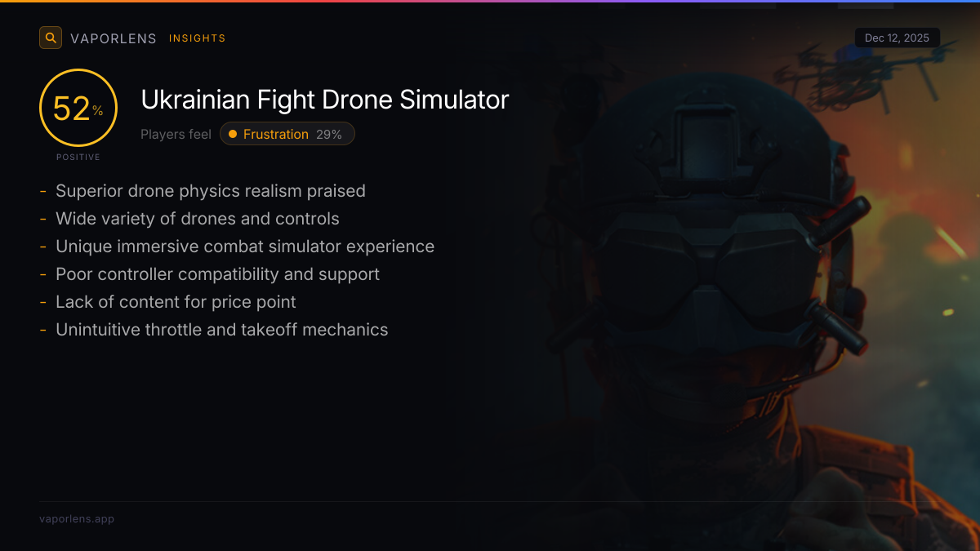Click the 52% positive score circle
This screenshot has height=551, width=980.
78,108
